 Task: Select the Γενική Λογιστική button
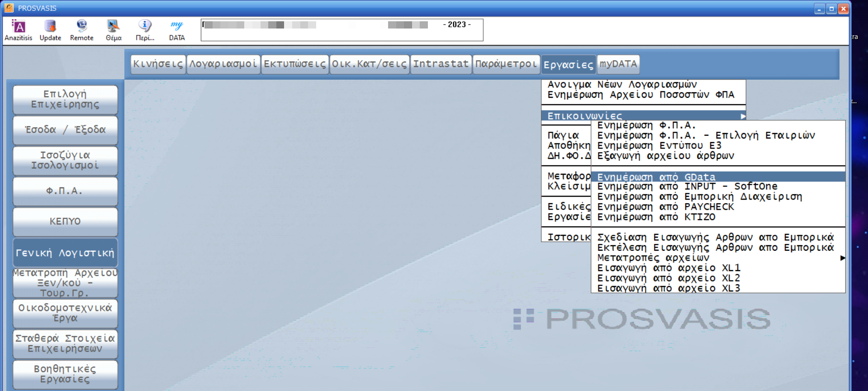point(65,253)
